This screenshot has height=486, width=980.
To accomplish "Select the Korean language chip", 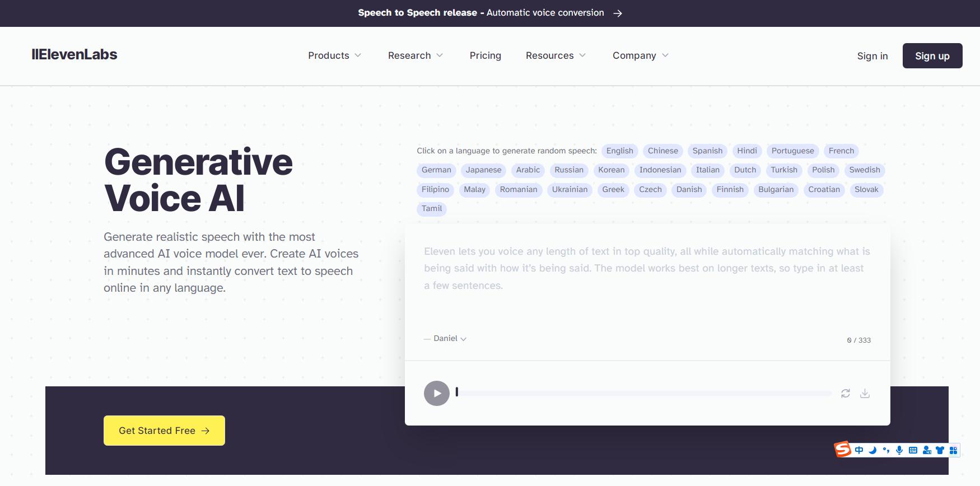I will click(612, 170).
